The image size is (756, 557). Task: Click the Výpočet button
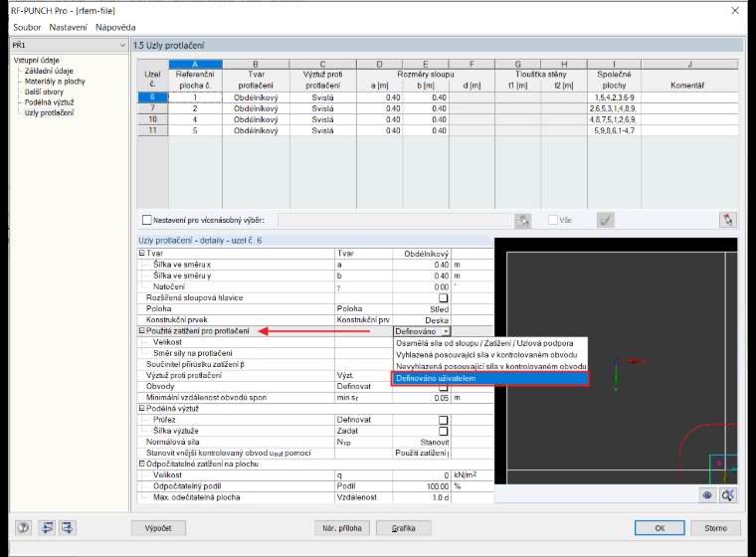pos(158,528)
